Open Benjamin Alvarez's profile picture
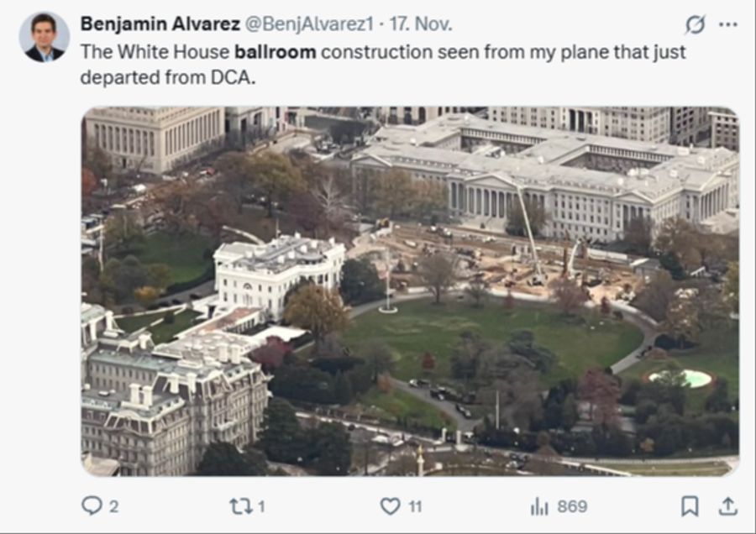The width and height of the screenshot is (756, 534). click(44, 37)
